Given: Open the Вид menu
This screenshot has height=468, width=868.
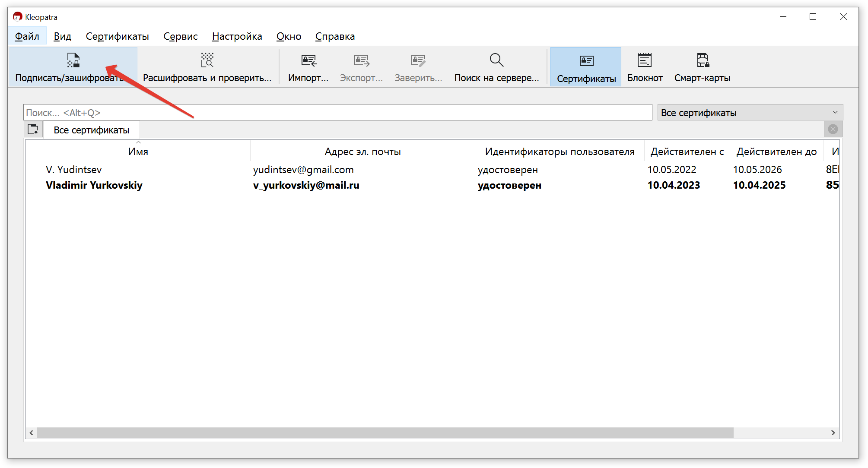Looking at the screenshot, I should click(62, 36).
